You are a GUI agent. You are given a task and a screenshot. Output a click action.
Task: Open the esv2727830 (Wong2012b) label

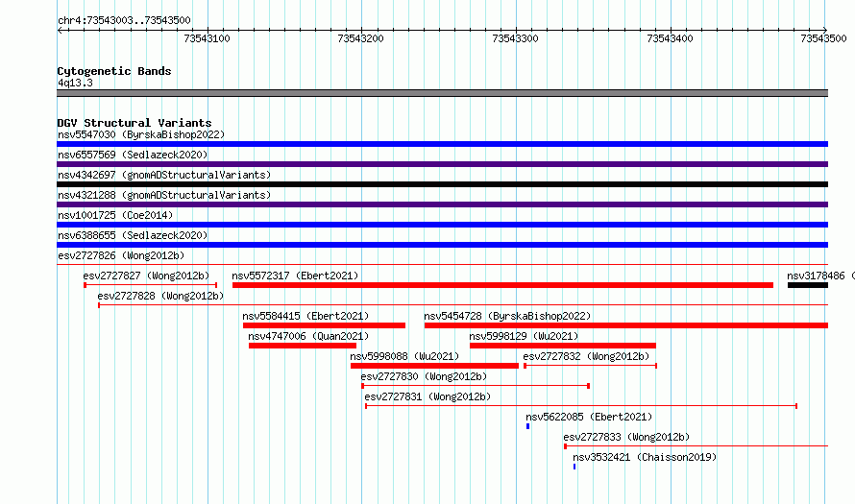pos(424,376)
